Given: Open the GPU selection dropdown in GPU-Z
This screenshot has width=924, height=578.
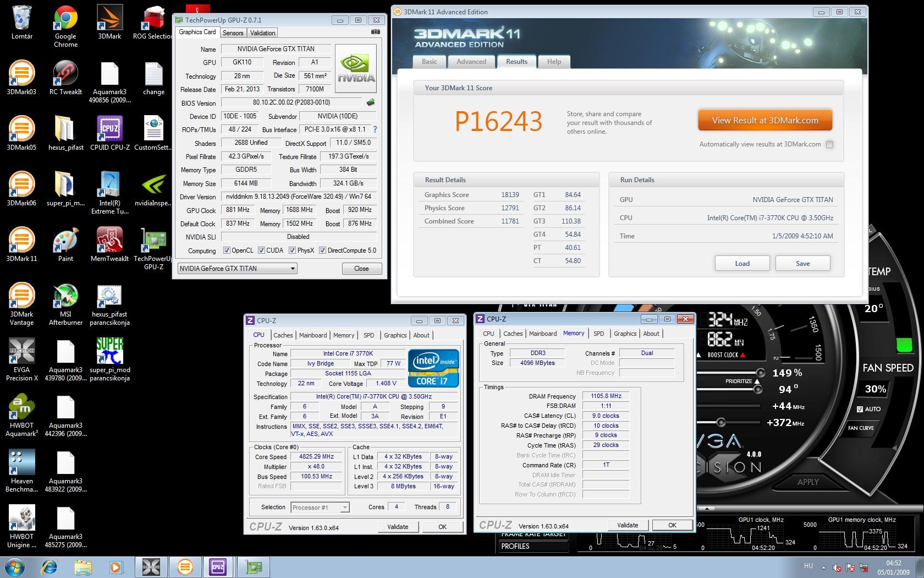Looking at the screenshot, I should [x=238, y=269].
